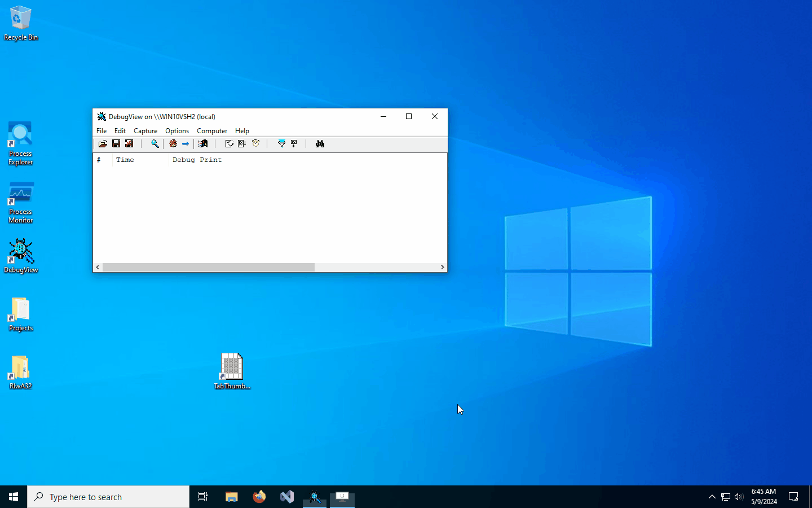Select the Process Monitor desktop shortcut

pos(20,203)
